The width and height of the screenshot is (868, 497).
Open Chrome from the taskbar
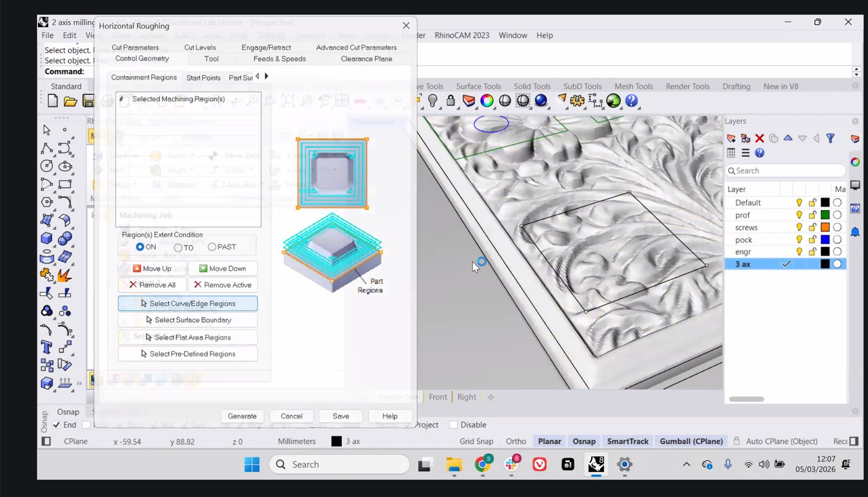coord(482,464)
